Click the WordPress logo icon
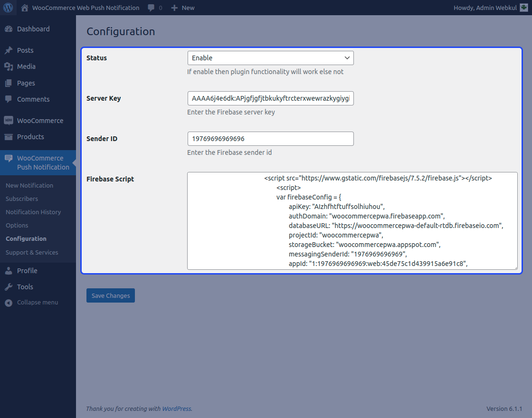Image resolution: width=532 pixels, height=418 pixels. [x=8, y=8]
